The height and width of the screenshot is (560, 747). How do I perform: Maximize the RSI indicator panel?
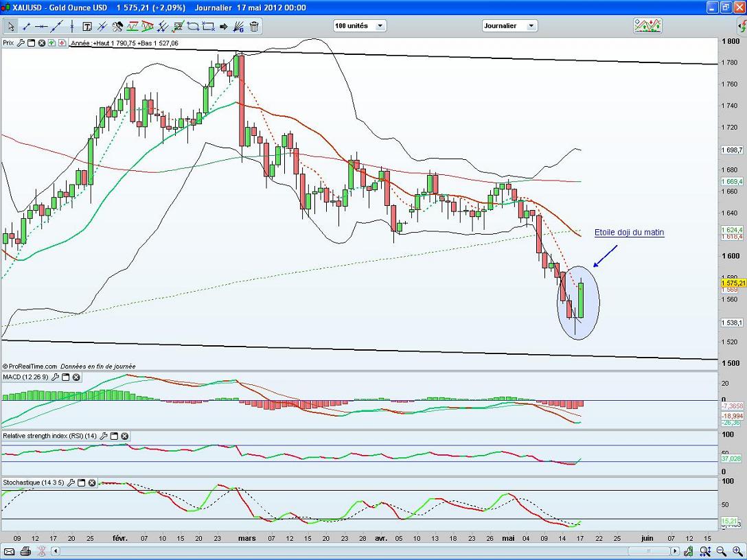(114, 436)
